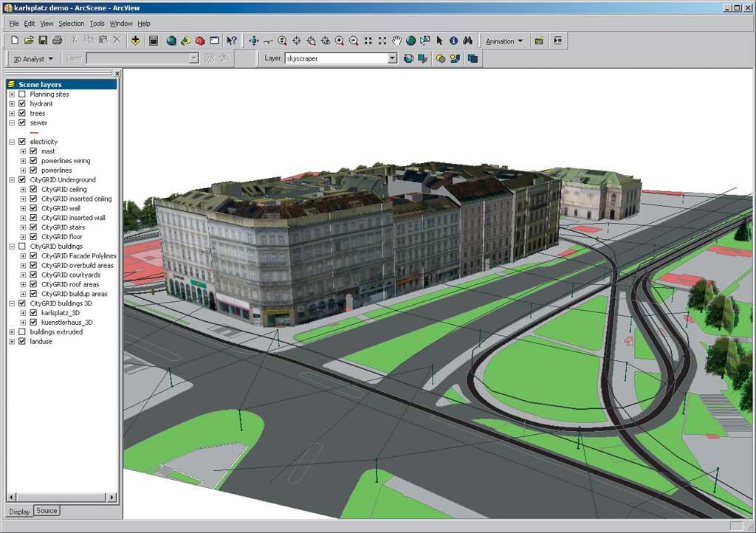Click the Full Extent globe icon
756x533 pixels.
(410, 41)
